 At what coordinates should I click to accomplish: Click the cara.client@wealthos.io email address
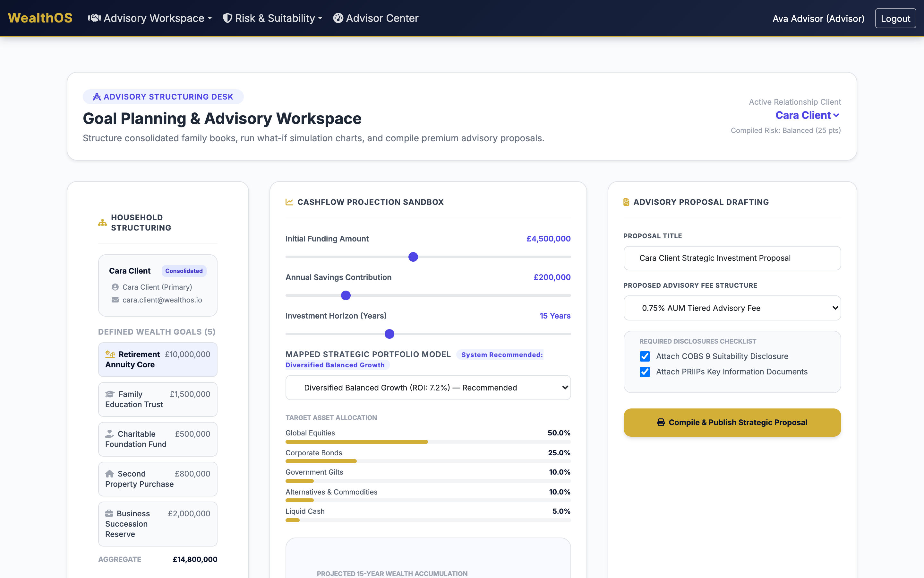point(162,300)
